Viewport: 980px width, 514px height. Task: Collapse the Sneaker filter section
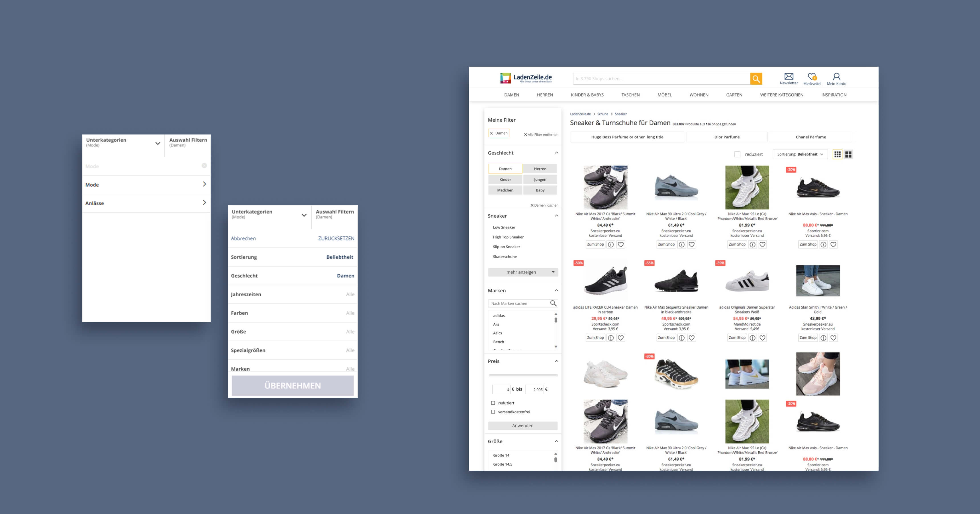556,216
